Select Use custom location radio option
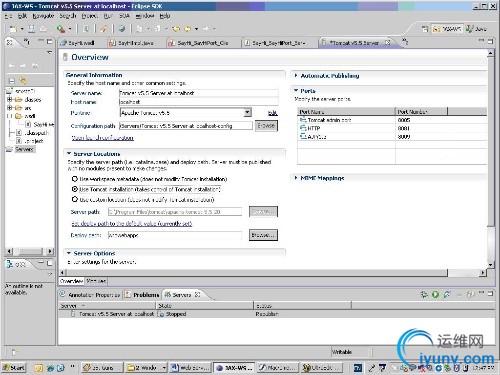This screenshot has height=375, width=500. (75, 199)
